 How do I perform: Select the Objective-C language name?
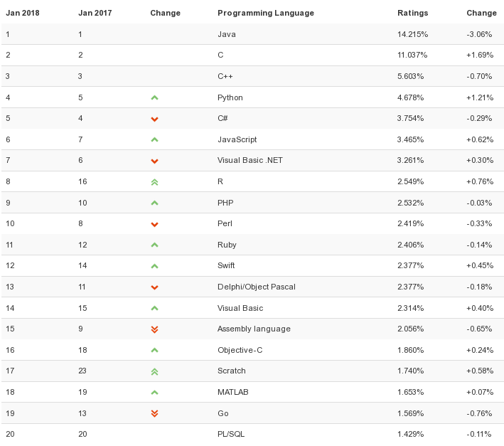click(x=240, y=350)
